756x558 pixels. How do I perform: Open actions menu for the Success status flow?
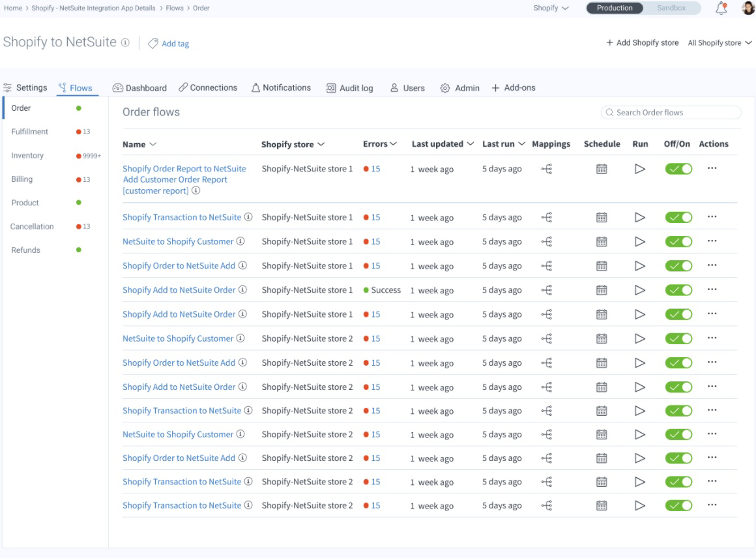coord(712,289)
